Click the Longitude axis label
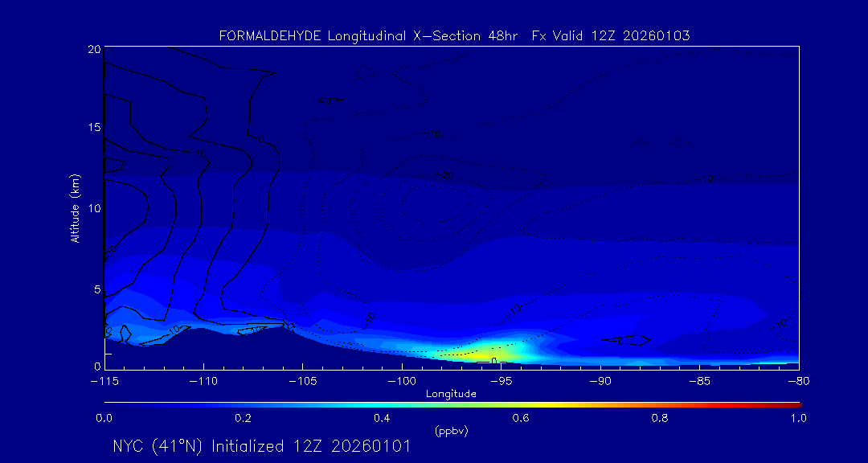The image size is (868, 463). 451,394
